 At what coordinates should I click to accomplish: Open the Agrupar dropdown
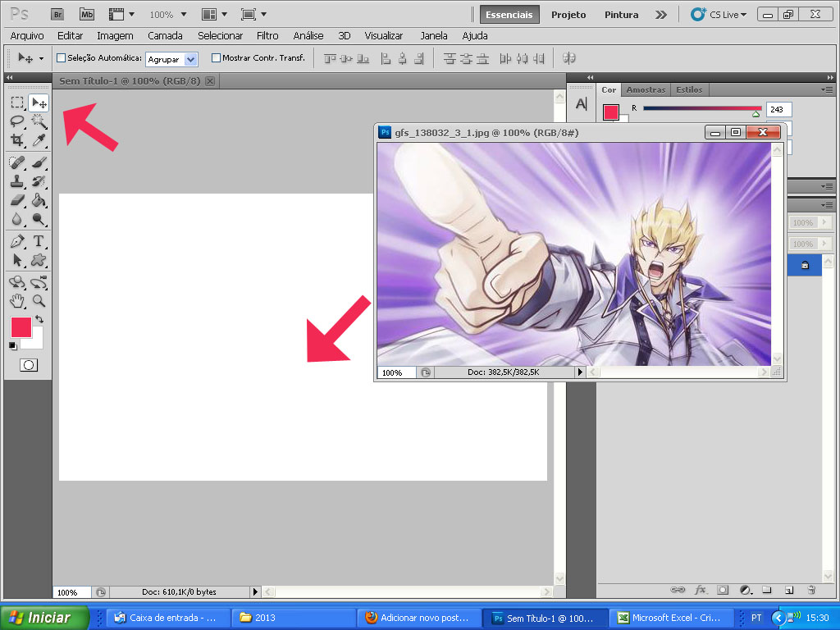pyautogui.click(x=171, y=59)
